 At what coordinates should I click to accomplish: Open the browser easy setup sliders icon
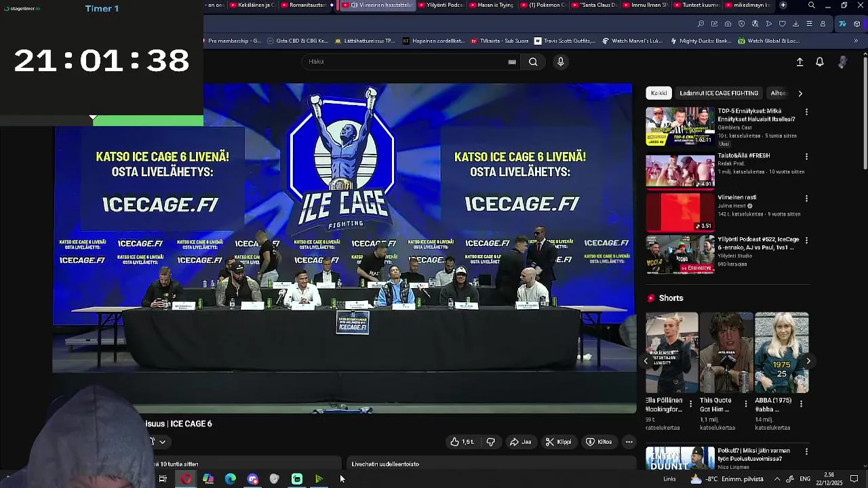809,24
